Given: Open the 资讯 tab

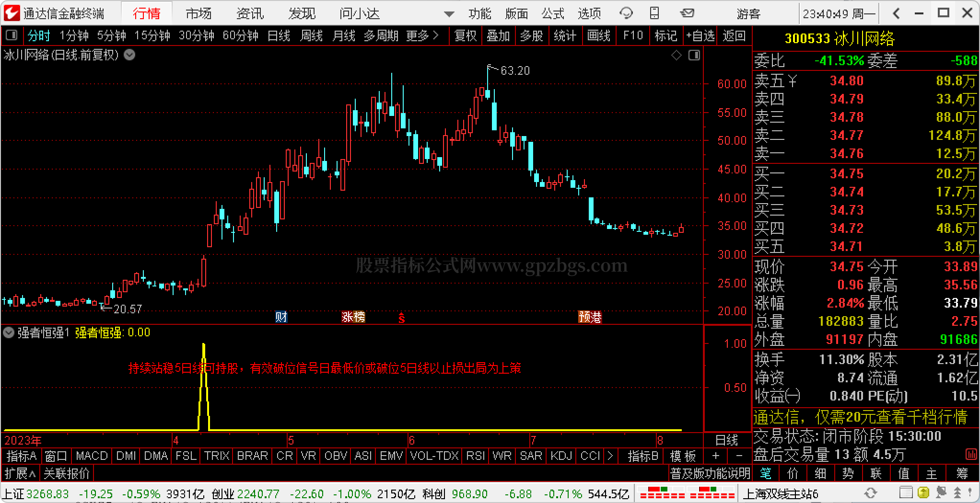Looking at the screenshot, I should [250, 13].
